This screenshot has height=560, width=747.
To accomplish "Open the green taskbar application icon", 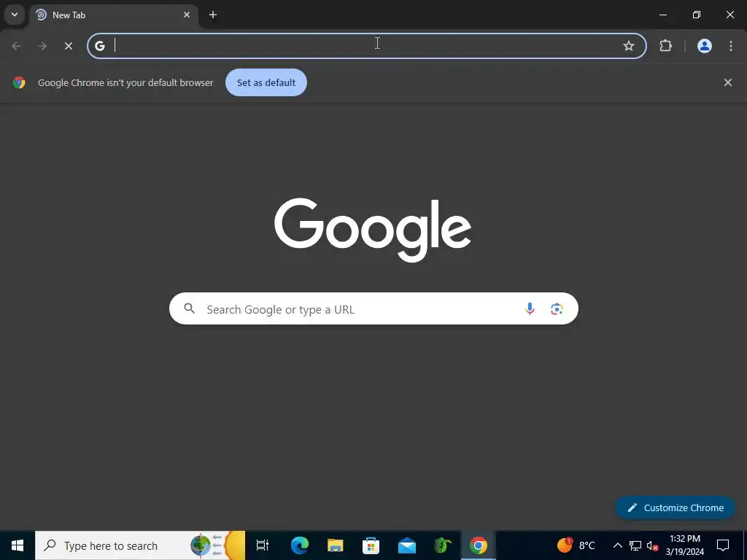I will [443, 545].
